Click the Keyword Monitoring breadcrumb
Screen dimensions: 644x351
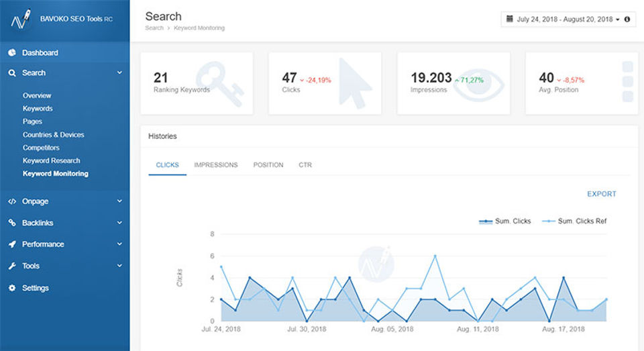(x=199, y=28)
